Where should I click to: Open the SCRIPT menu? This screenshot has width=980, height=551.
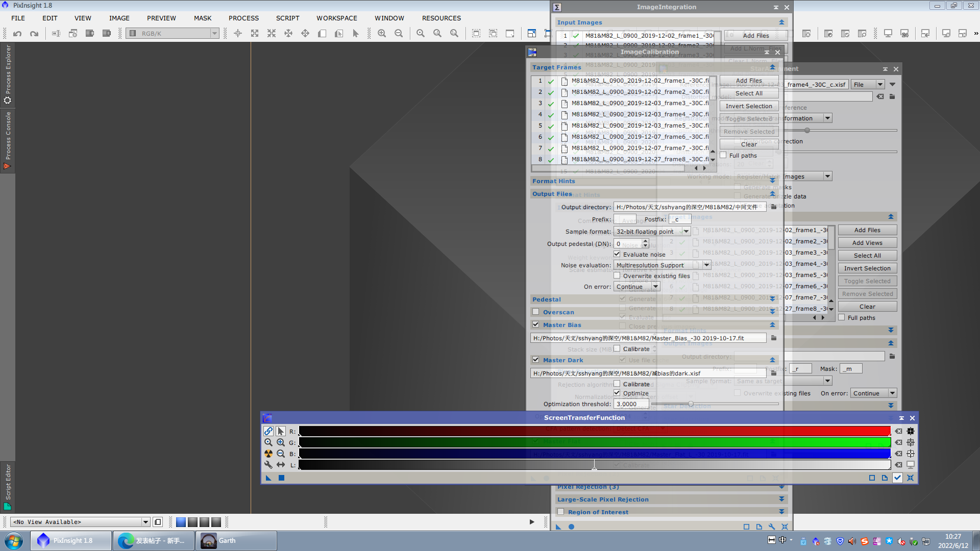coord(287,18)
